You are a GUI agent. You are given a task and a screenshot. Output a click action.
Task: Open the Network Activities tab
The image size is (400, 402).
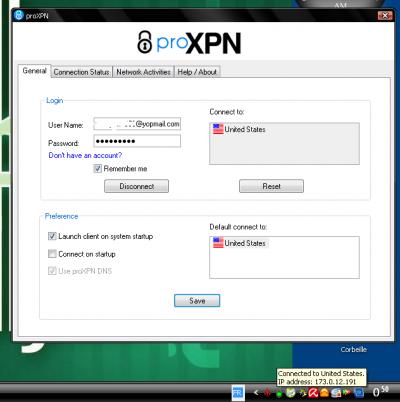(x=143, y=72)
